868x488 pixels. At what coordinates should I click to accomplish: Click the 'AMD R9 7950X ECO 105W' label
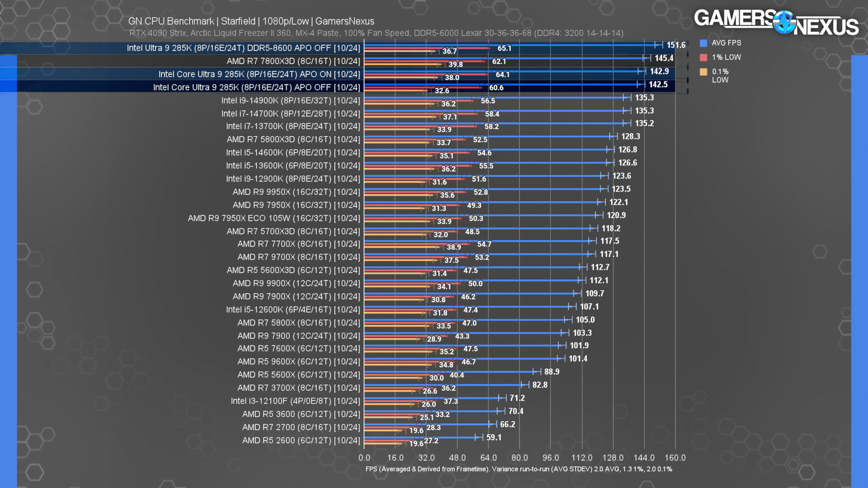click(274, 218)
